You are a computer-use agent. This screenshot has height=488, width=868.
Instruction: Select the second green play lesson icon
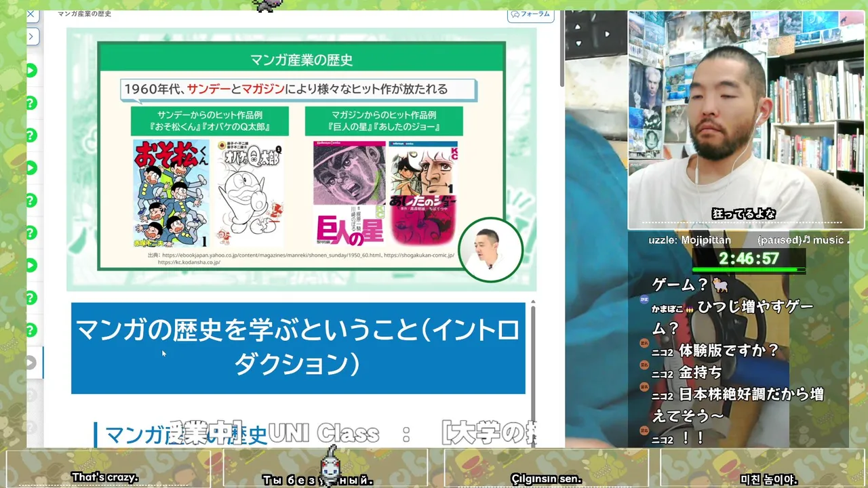(31, 168)
